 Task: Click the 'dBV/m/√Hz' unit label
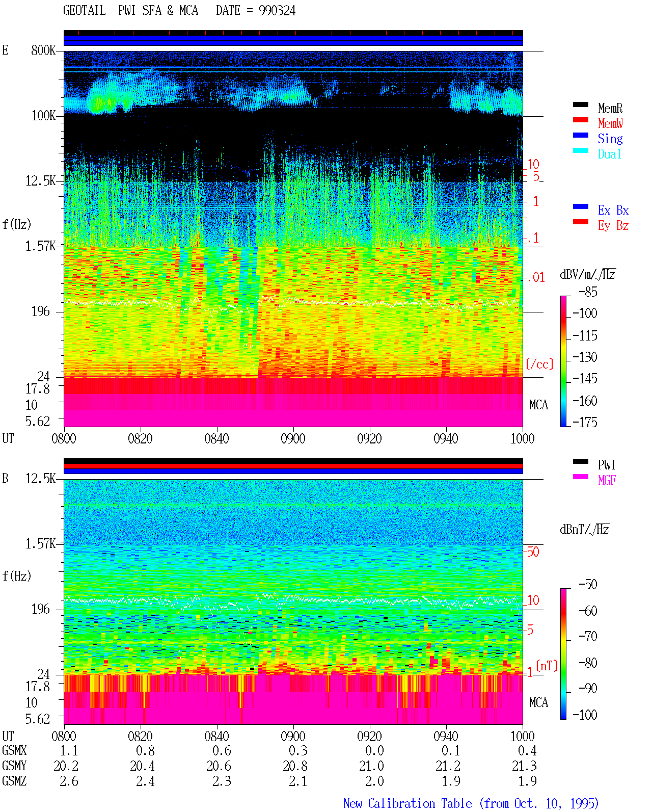coord(588,274)
